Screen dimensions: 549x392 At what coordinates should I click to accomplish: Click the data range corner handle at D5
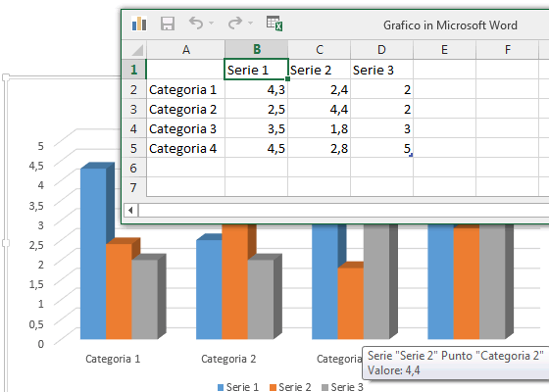point(411,155)
